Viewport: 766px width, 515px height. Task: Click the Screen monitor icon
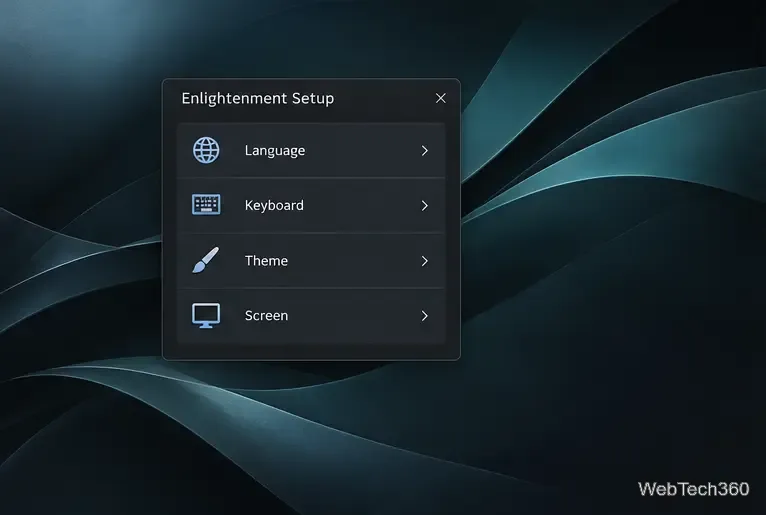tap(206, 316)
